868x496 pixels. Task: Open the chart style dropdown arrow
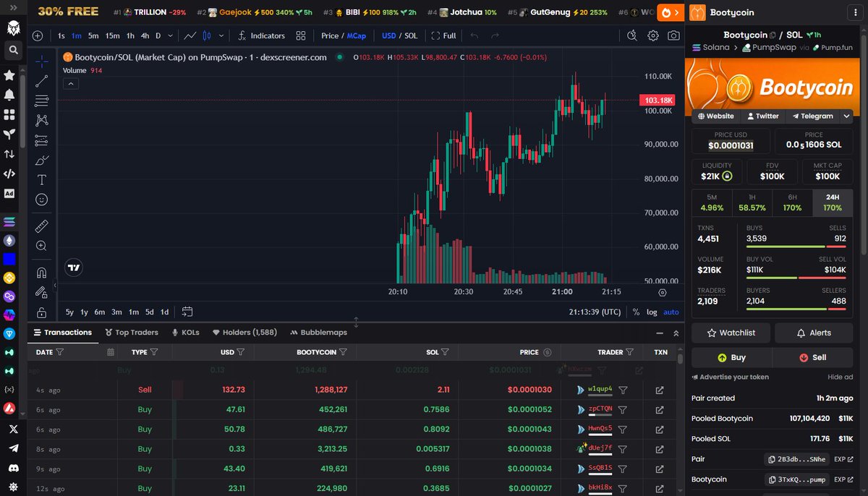221,35
